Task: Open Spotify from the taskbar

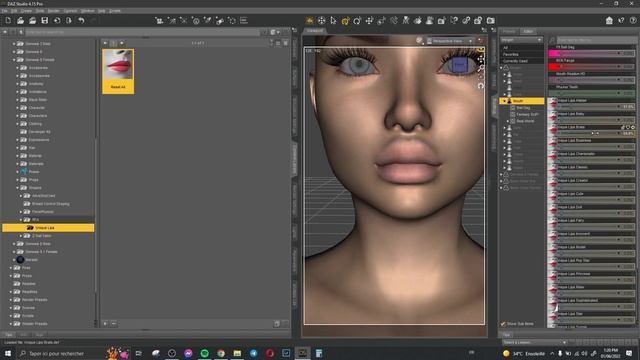Action: pos(204,353)
